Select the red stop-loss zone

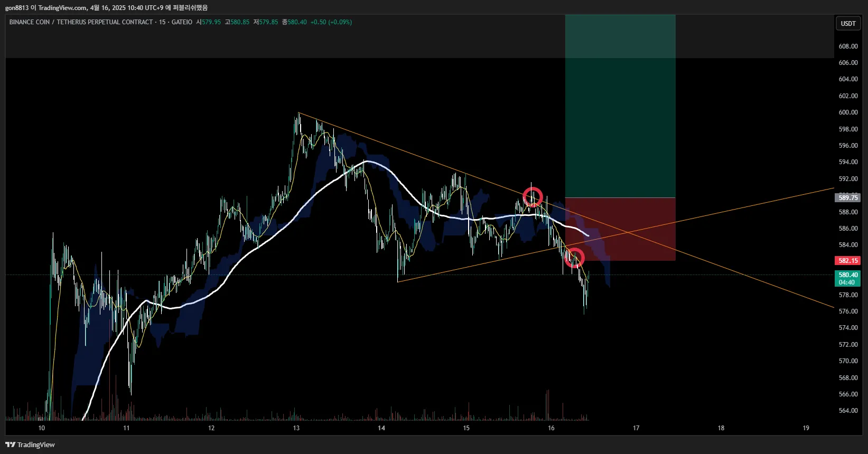620,229
